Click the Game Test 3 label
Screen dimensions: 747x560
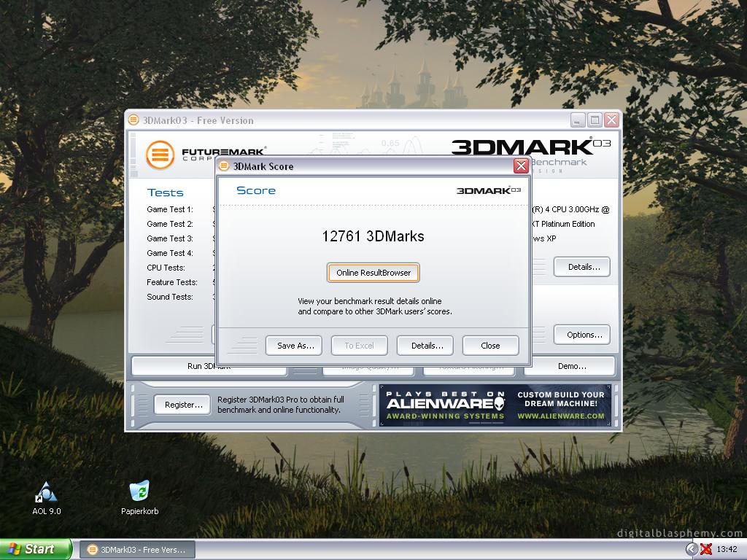[169, 238]
